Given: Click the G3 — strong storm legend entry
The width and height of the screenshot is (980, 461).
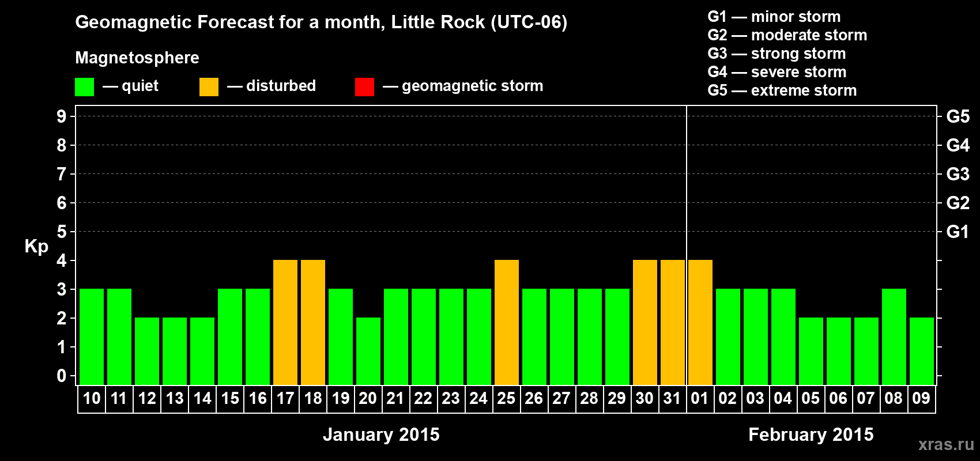Looking at the screenshot, I should point(777,54).
